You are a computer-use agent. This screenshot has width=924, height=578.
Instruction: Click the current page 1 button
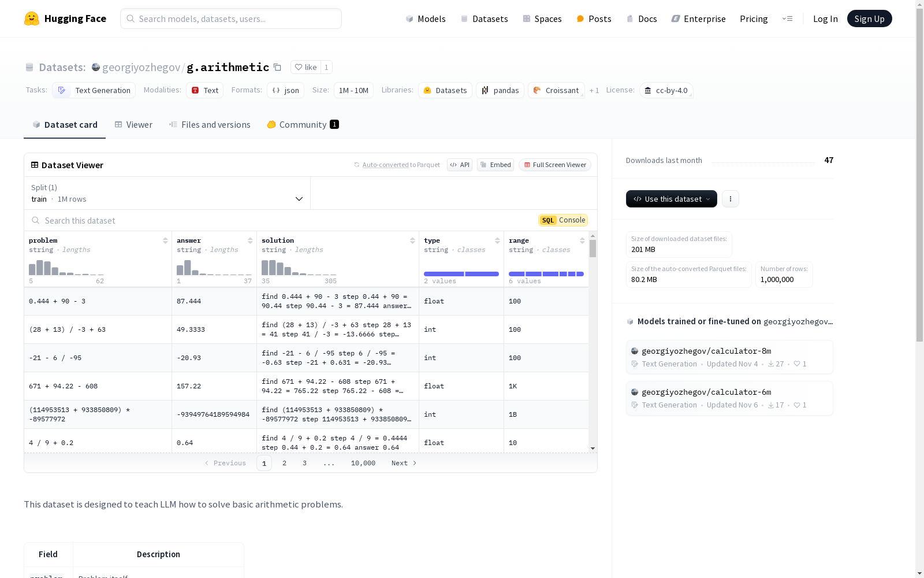point(264,463)
